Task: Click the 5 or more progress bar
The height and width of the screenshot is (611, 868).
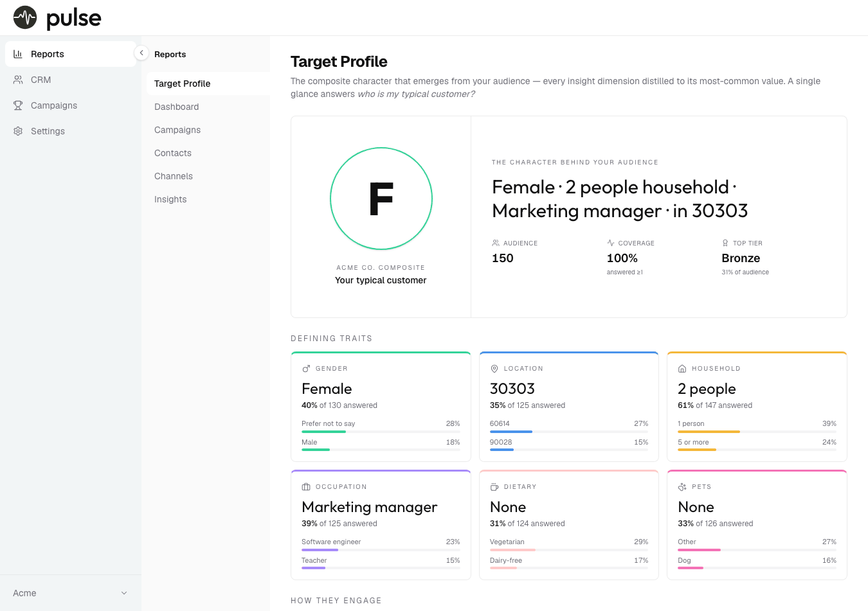Action: 757,450
